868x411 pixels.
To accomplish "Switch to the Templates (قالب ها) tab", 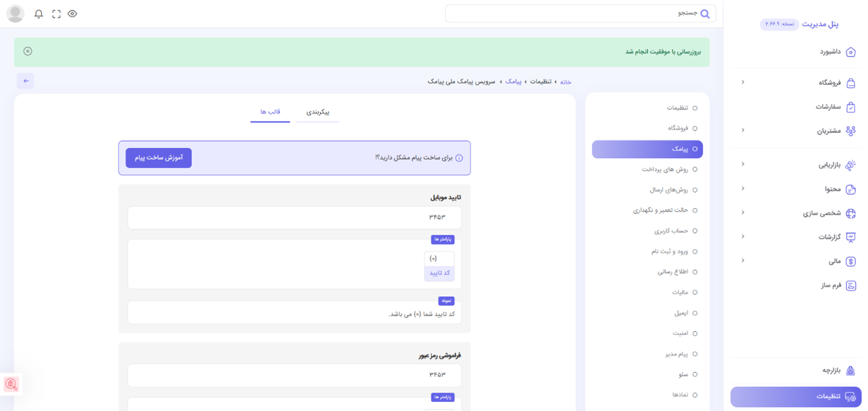I will 270,112.
